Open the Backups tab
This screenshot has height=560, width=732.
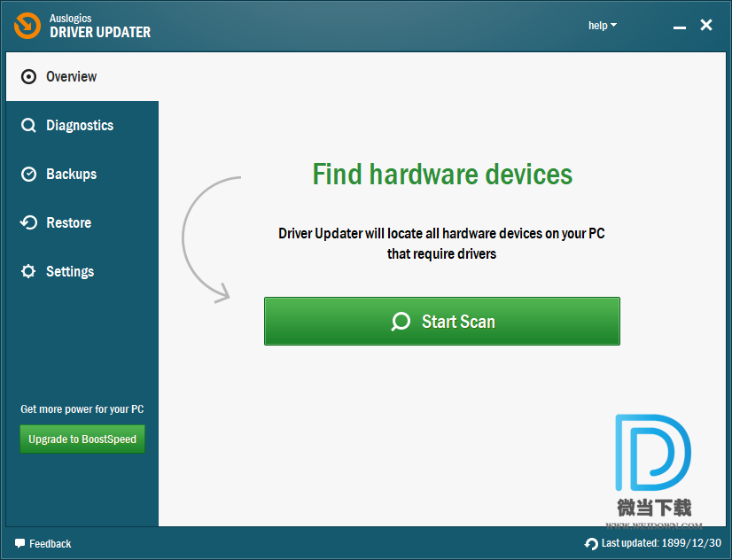[x=82, y=174]
